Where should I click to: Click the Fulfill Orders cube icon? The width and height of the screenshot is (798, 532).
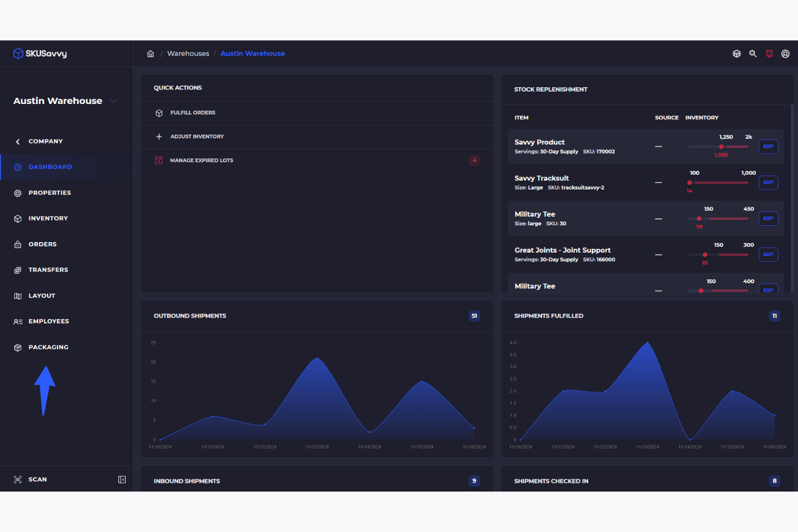point(159,113)
